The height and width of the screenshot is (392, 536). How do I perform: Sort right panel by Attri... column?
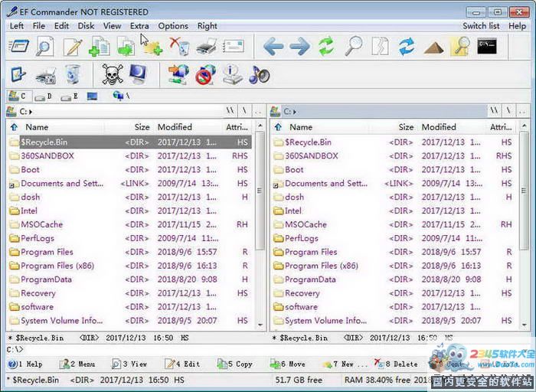click(x=501, y=127)
